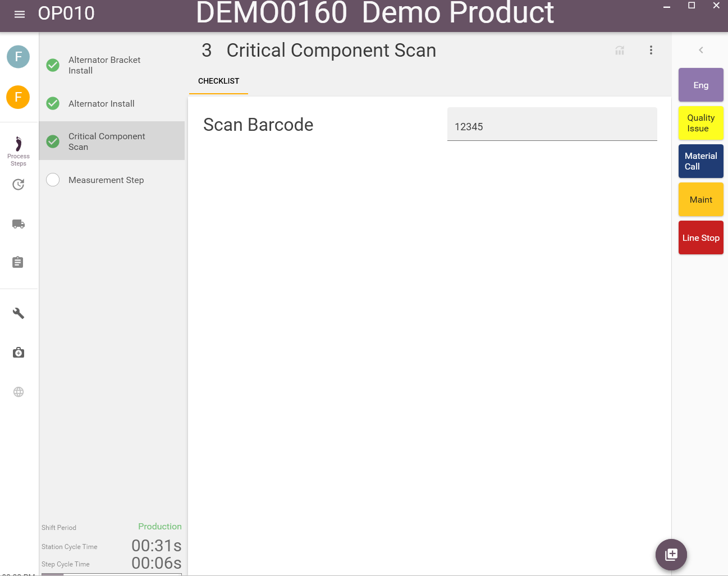Switch to the CHECKLIST tab
The image size is (728, 576).
[x=218, y=81]
